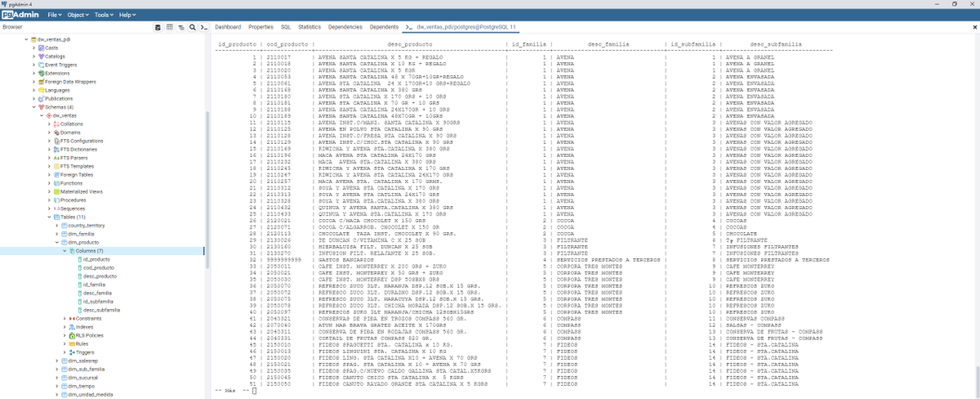Expand the Sequences node

click(49, 208)
